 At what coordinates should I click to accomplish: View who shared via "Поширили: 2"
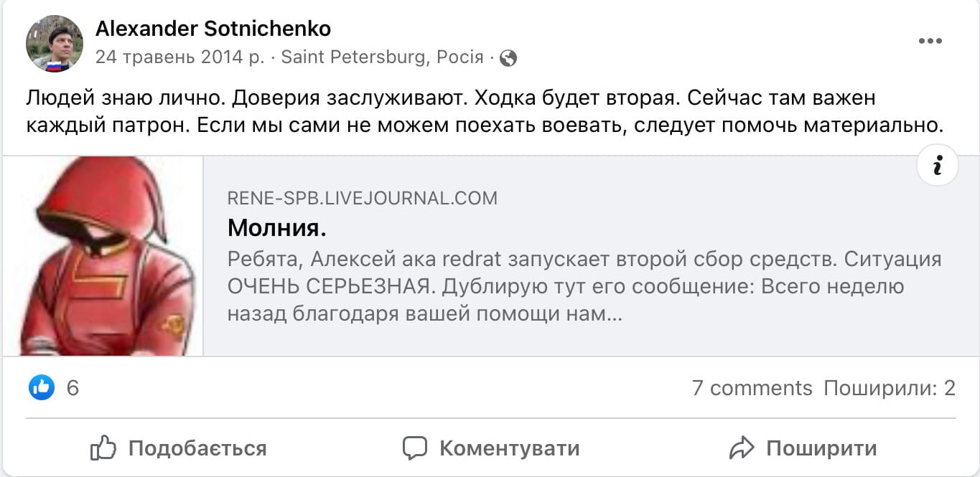click(890, 388)
